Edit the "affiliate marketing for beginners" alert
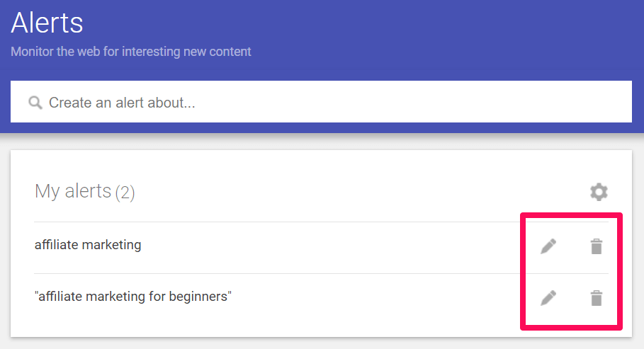 (x=548, y=298)
